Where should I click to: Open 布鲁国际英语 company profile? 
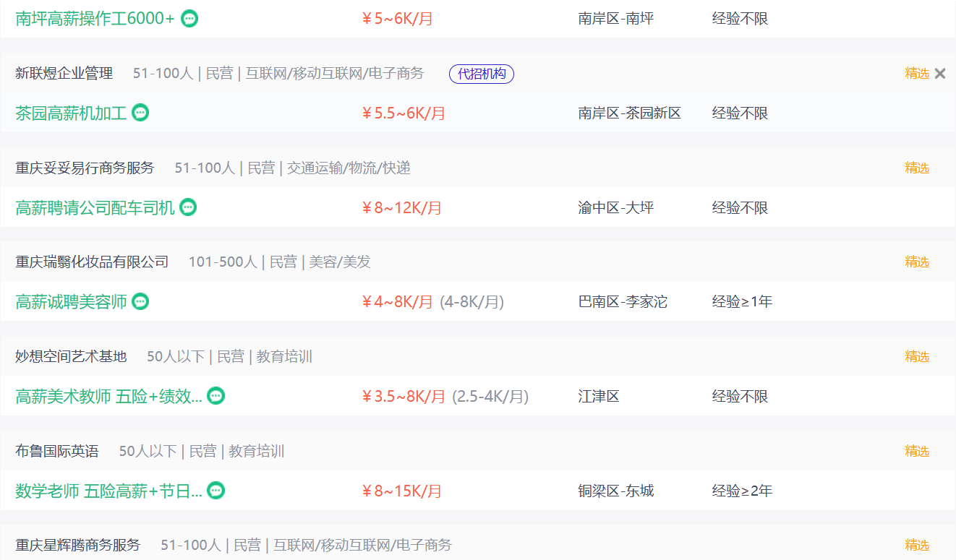(x=56, y=451)
